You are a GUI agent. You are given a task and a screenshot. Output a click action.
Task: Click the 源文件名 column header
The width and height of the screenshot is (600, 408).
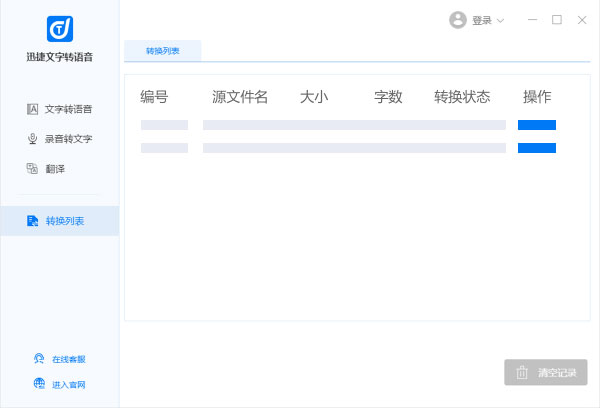(240, 97)
